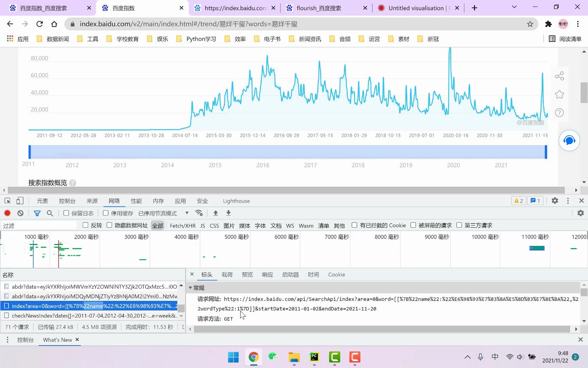Image resolution: width=588 pixels, height=368 pixels.
Task: Open the blue chat assistant bubble
Action: (569, 140)
